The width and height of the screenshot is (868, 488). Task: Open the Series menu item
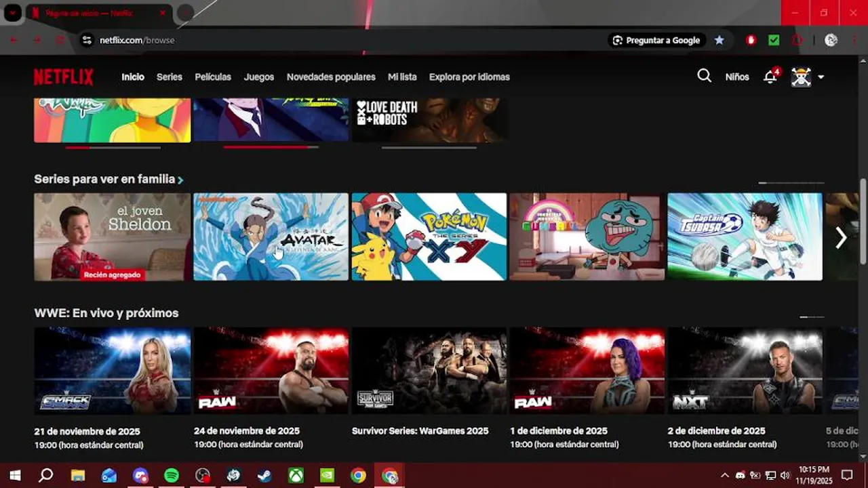170,77
